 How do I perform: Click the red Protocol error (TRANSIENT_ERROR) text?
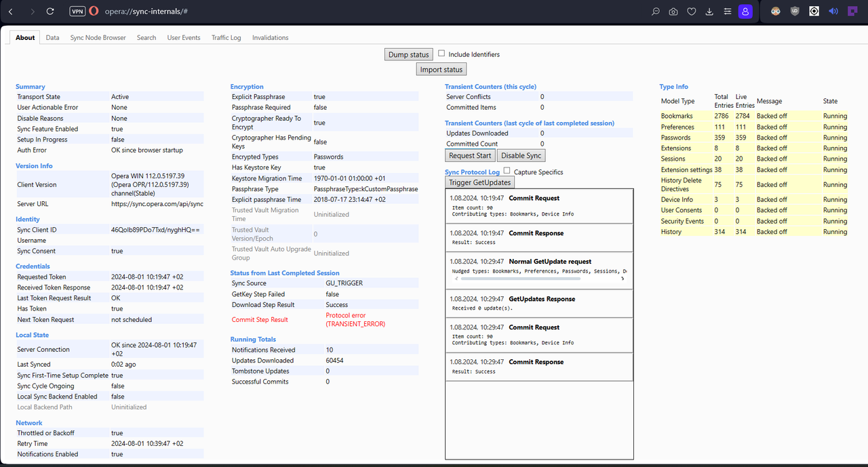tap(355, 320)
